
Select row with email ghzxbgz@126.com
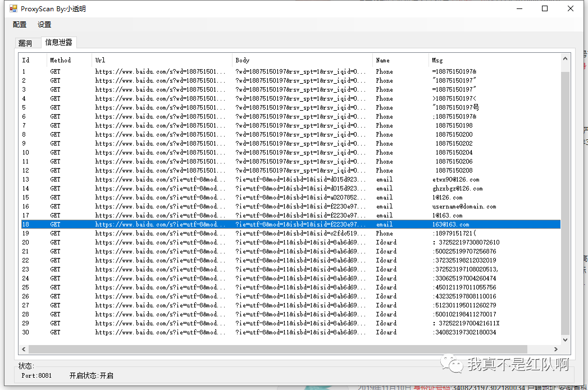pos(290,188)
